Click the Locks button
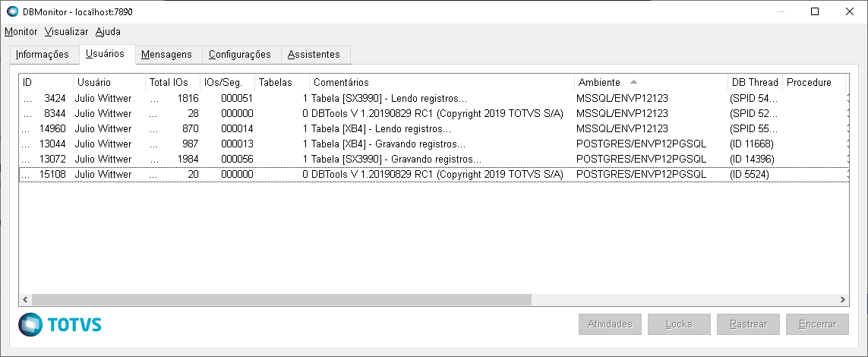 679,324
